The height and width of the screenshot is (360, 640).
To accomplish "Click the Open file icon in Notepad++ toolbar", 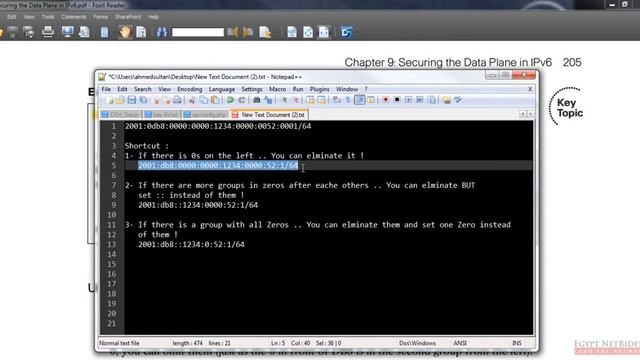I will [x=120, y=100].
